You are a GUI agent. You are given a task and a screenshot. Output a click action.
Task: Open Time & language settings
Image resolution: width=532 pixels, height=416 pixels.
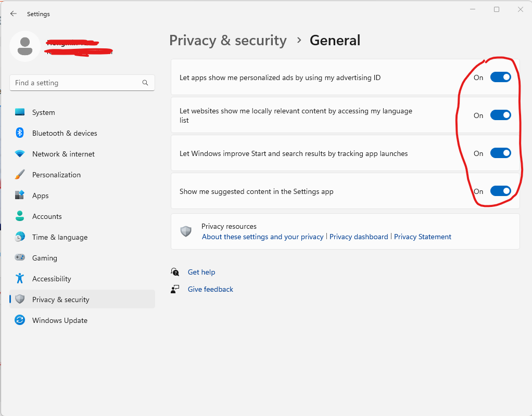(x=82, y=237)
